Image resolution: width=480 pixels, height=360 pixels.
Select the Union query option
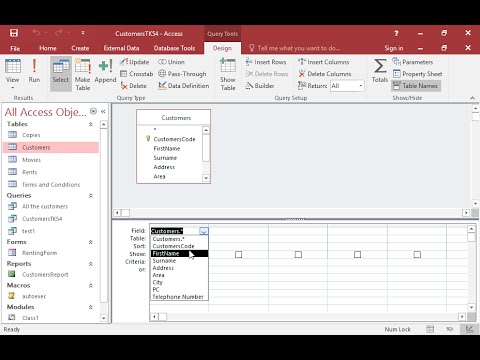(171, 62)
